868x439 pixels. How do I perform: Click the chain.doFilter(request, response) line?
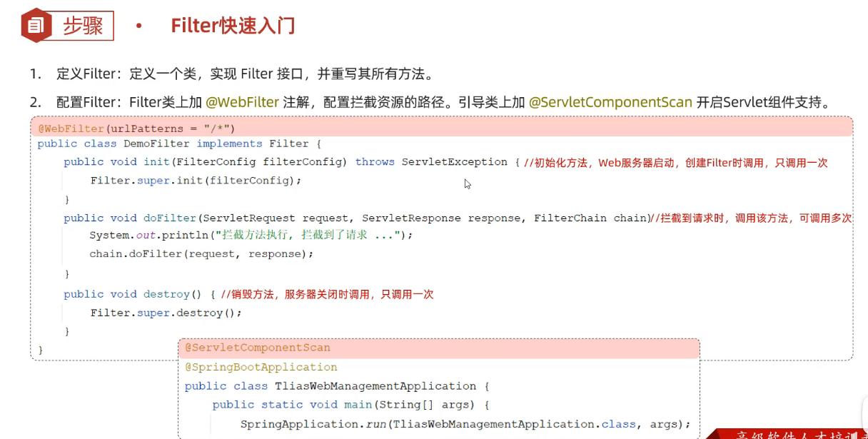point(201,253)
